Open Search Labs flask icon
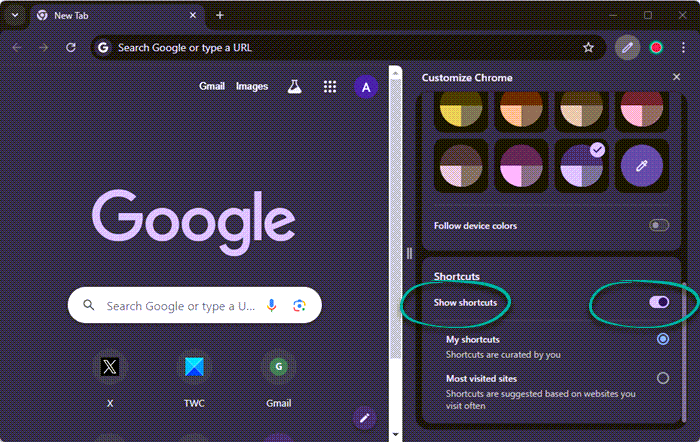The width and height of the screenshot is (700, 442). pyautogui.click(x=294, y=87)
